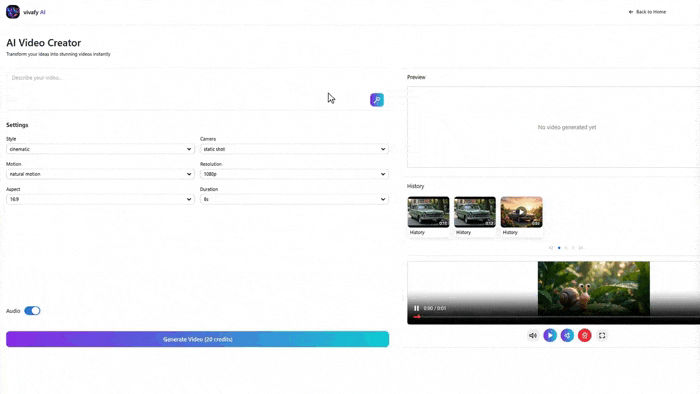Screen dimensions: 700x394
Task: Open the Duration dropdown showing 8s
Action: point(294,199)
